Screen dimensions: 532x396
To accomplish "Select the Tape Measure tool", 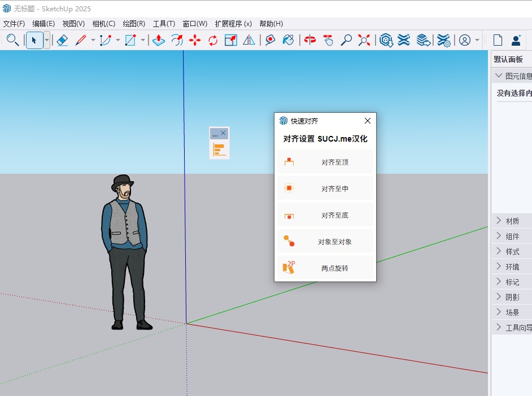I will coord(270,40).
